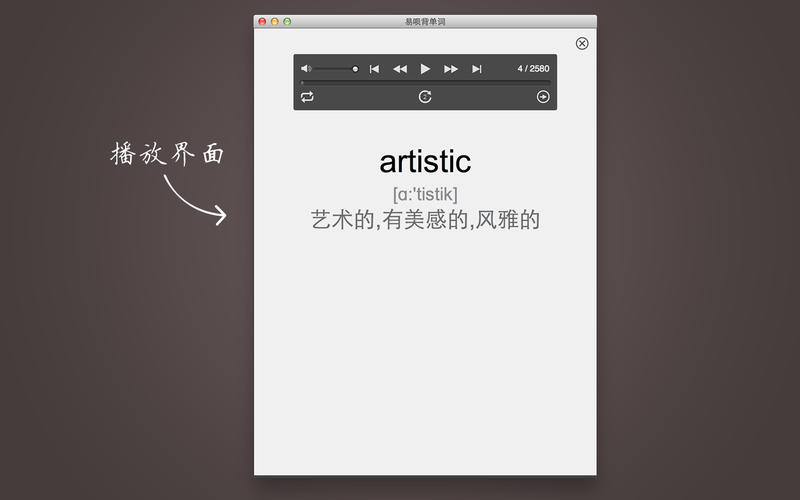800x500 pixels.
Task: Minimize window with the yellow button
Action: tap(275, 21)
